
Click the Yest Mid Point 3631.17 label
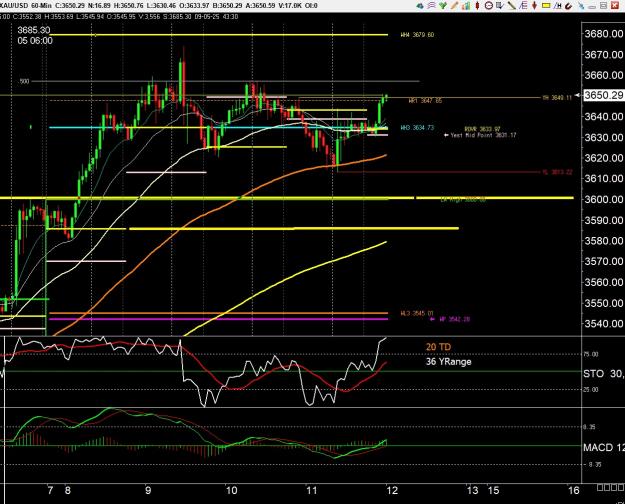tap(483, 135)
